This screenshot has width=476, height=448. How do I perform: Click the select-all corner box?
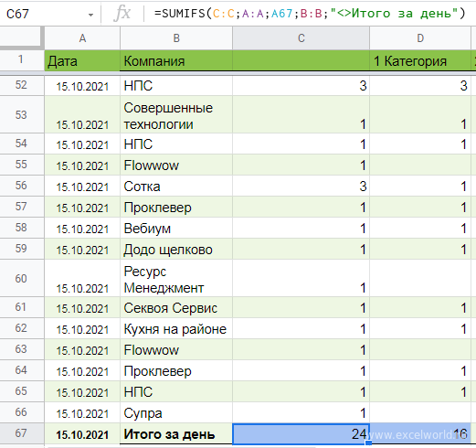coord(22,38)
